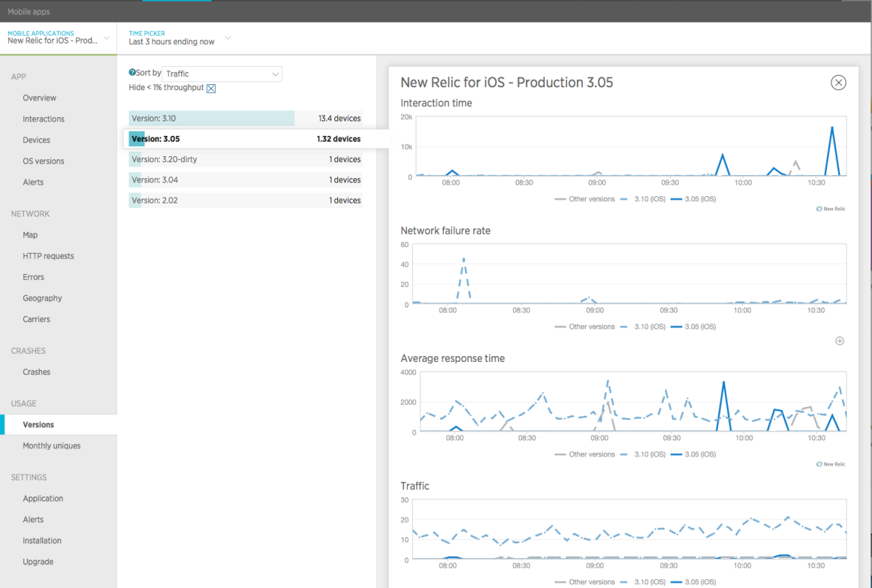View Carriers page
Image resolution: width=872 pixels, height=588 pixels.
pos(36,320)
